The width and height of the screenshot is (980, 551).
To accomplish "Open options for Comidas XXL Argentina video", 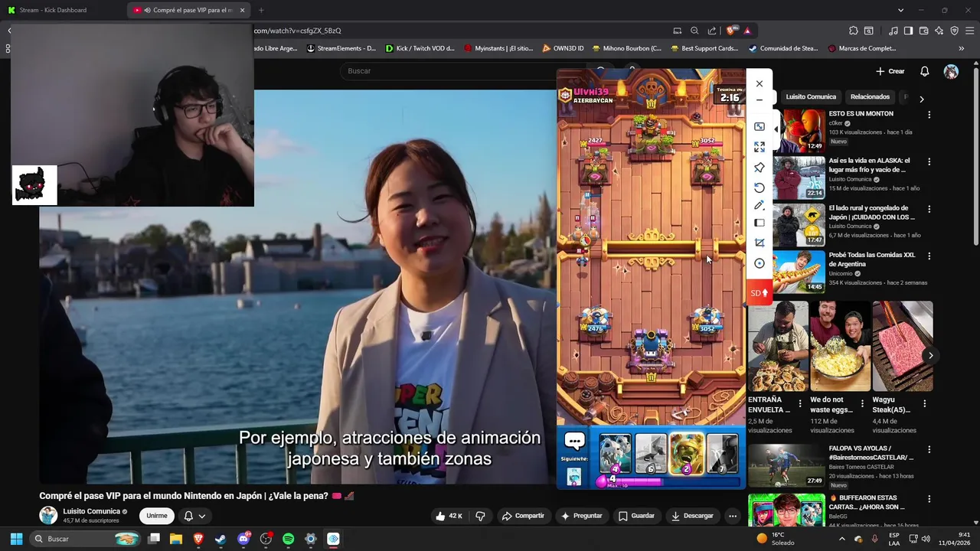I will tap(929, 256).
